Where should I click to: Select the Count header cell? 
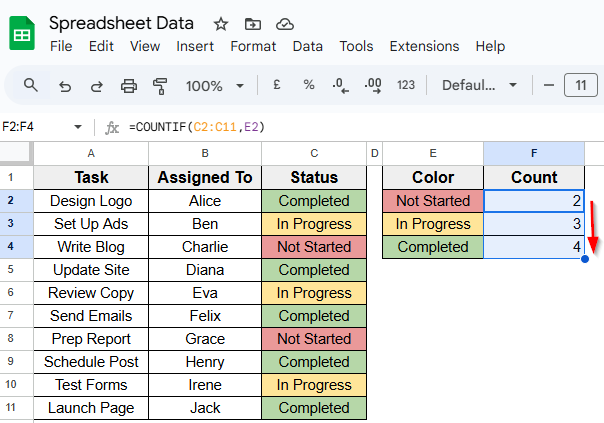[534, 178]
